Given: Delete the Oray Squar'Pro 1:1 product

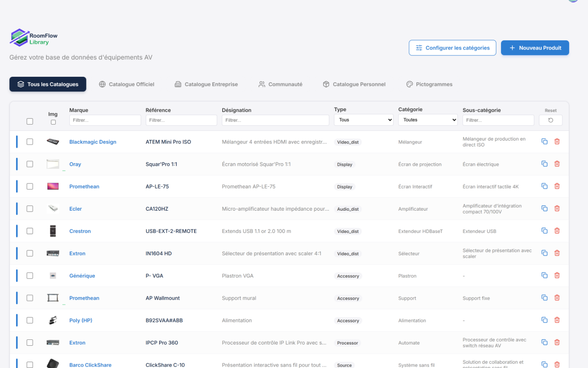Looking at the screenshot, I should coord(557,164).
